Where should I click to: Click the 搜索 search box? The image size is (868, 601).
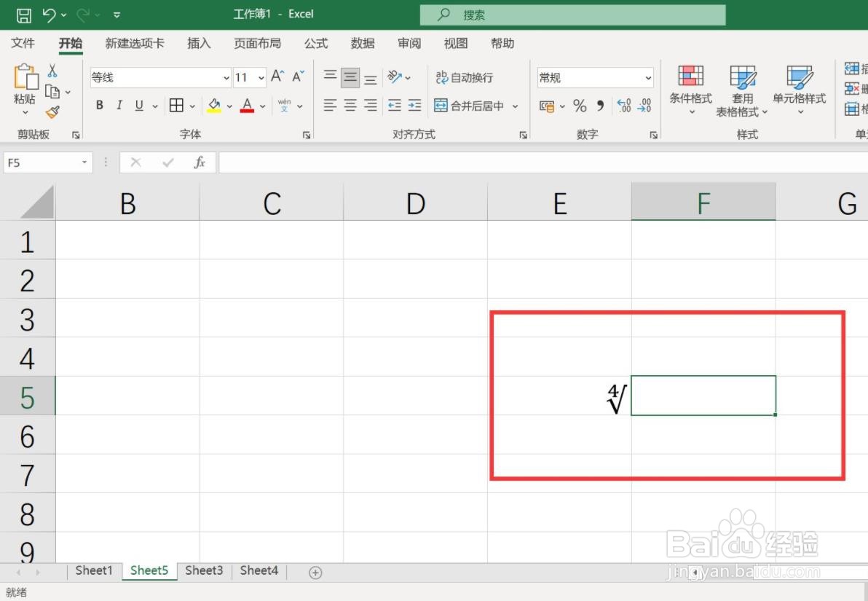pos(572,15)
